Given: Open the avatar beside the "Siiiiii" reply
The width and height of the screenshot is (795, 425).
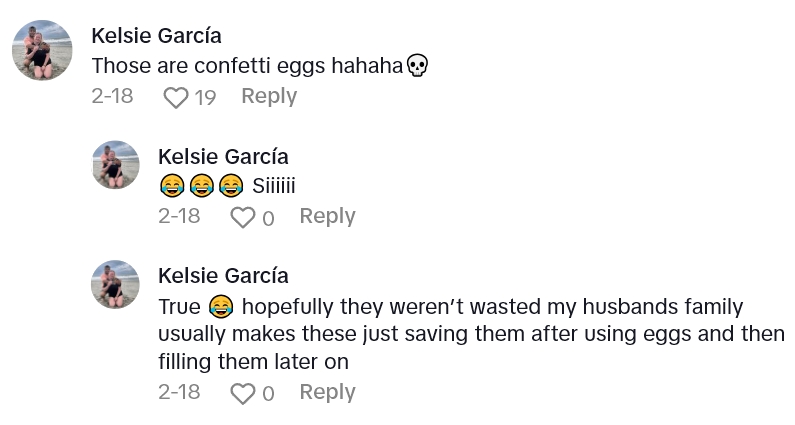Looking at the screenshot, I should 115,165.
